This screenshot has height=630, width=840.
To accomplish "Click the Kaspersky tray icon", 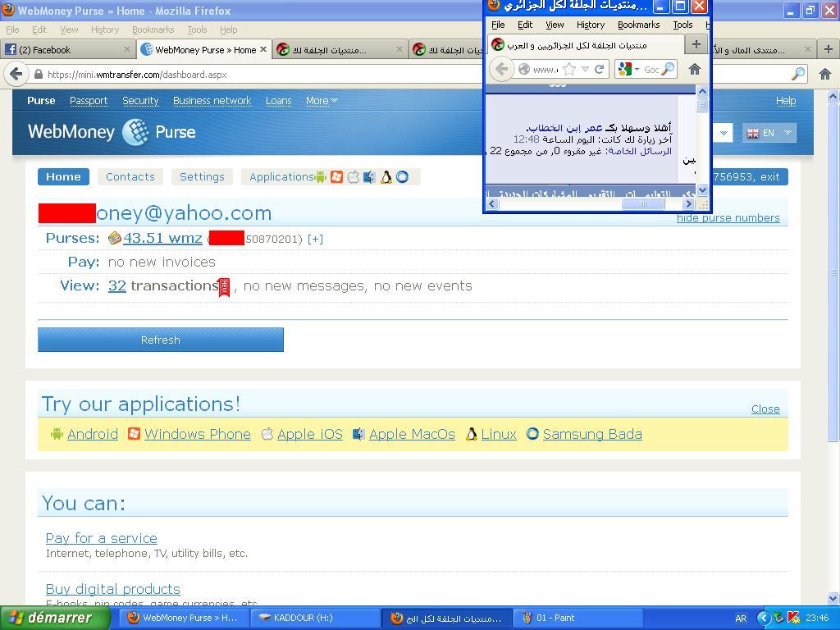I will 794,619.
